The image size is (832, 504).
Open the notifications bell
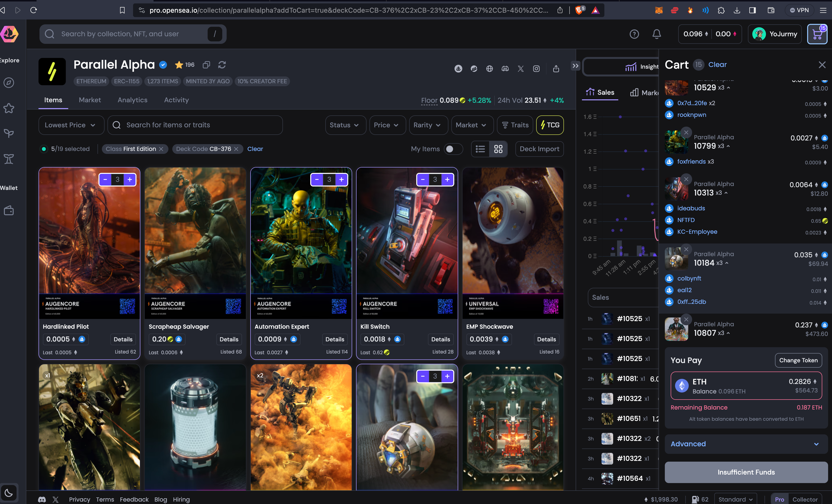pyautogui.click(x=657, y=34)
